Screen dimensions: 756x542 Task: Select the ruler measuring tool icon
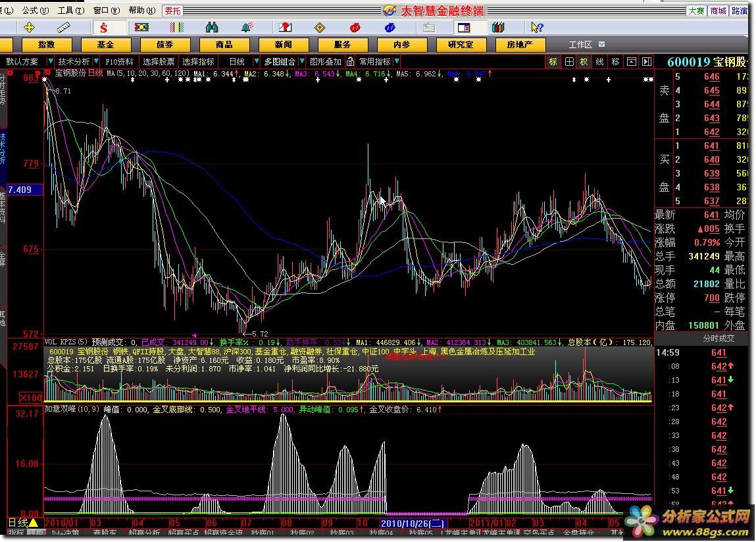click(x=64, y=28)
